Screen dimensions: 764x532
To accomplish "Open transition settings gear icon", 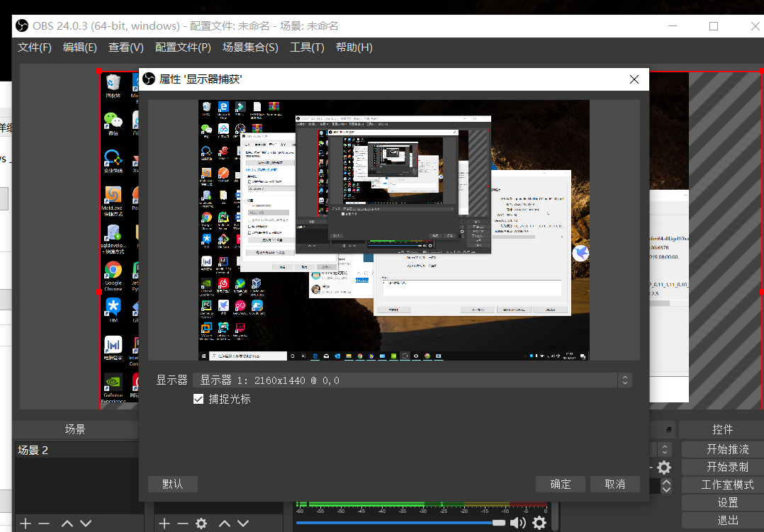I will click(664, 468).
